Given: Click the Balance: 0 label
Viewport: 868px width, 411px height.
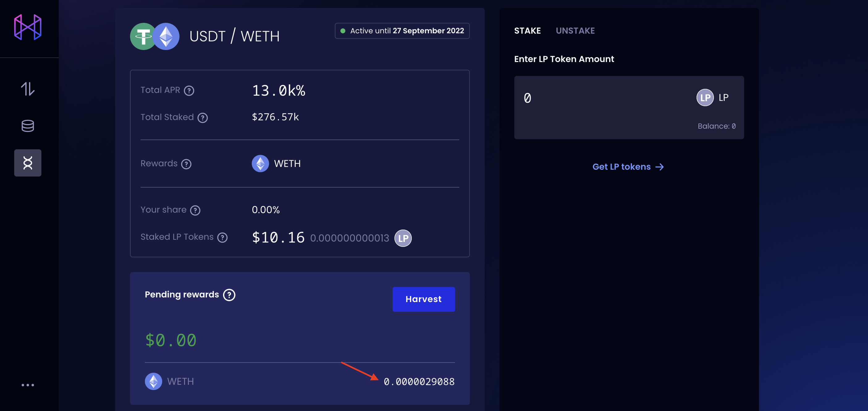Looking at the screenshot, I should (x=716, y=126).
